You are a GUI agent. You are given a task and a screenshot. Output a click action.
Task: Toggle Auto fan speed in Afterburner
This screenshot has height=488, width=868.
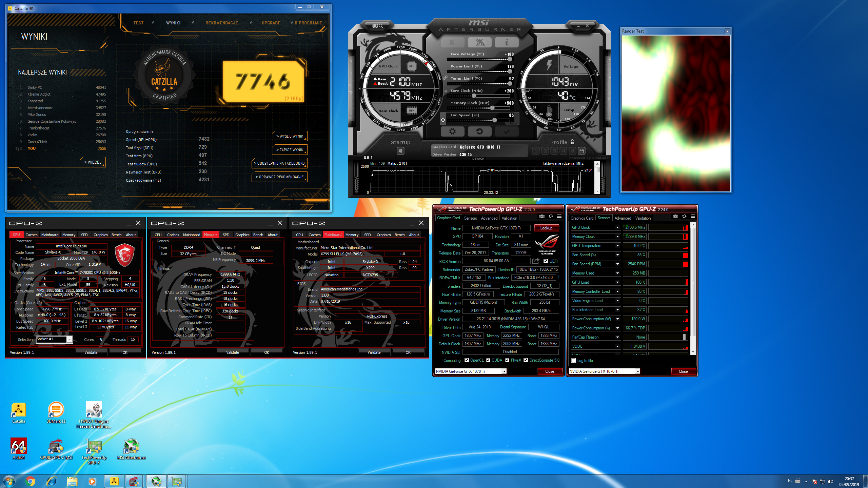513,123
